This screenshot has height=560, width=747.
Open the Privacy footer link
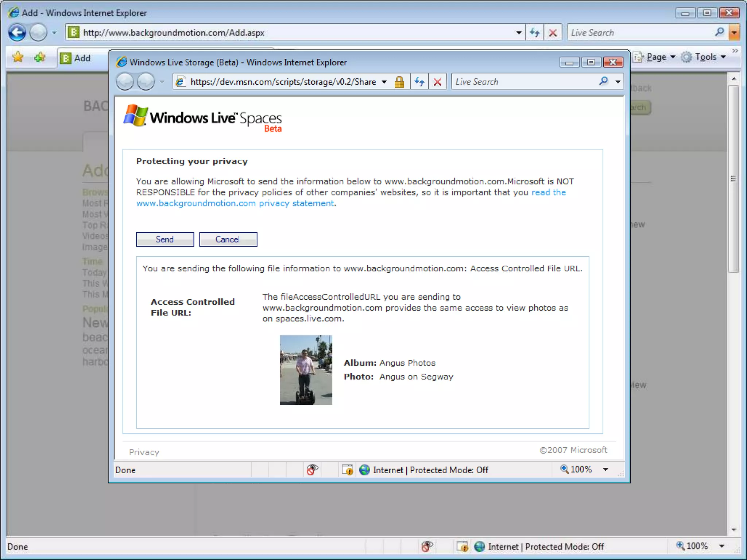pos(144,452)
